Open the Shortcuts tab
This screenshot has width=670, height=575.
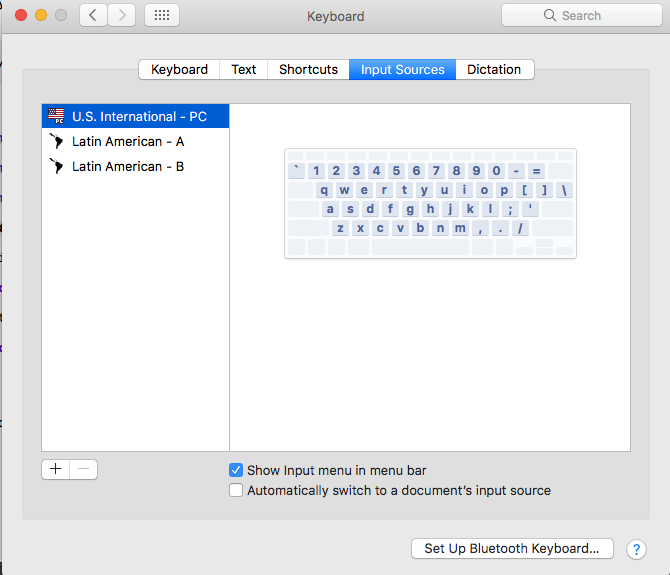[x=308, y=69]
